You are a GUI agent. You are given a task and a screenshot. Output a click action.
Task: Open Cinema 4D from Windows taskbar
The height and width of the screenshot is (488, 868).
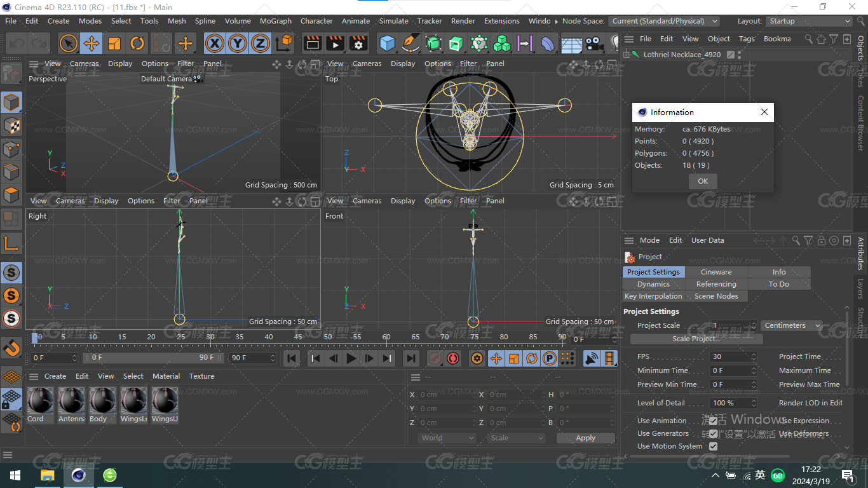79,475
